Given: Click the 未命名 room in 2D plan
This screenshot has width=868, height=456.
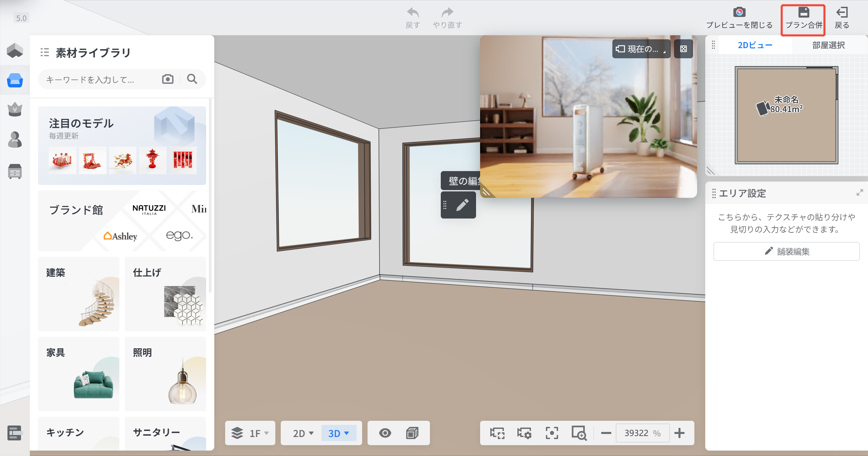Looking at the screenshot, I should click(786, 115).
